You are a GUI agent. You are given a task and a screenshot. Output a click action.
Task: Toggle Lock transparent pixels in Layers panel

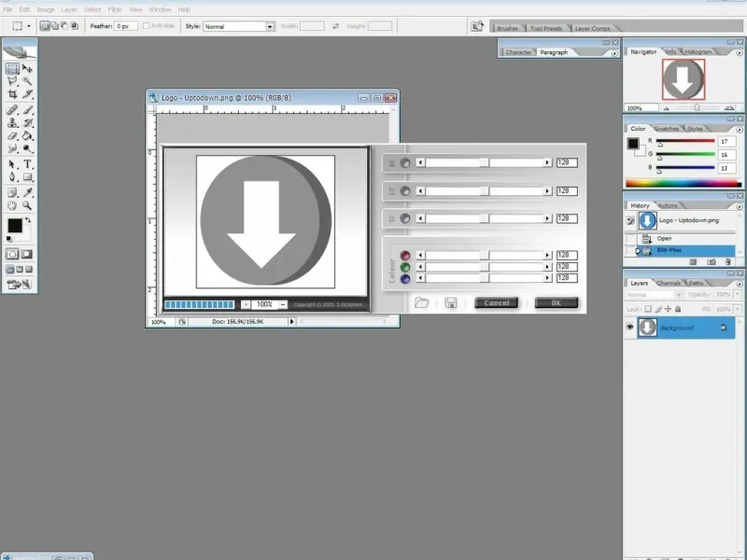[647, 309]
